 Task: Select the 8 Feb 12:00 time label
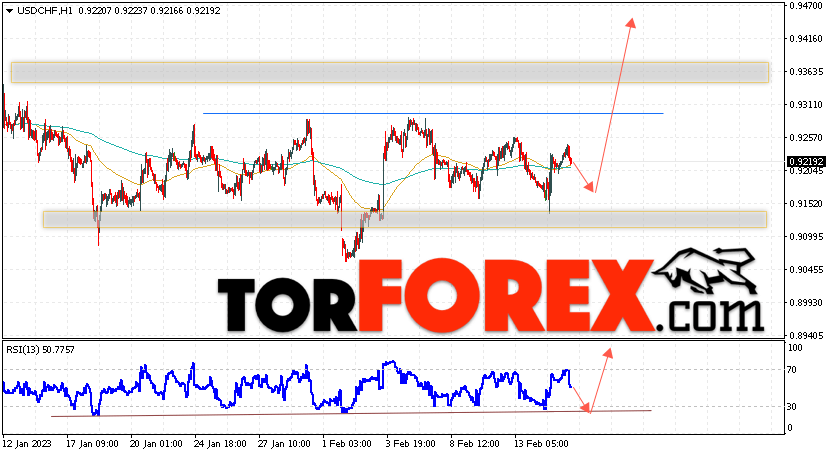pos(474,443)
